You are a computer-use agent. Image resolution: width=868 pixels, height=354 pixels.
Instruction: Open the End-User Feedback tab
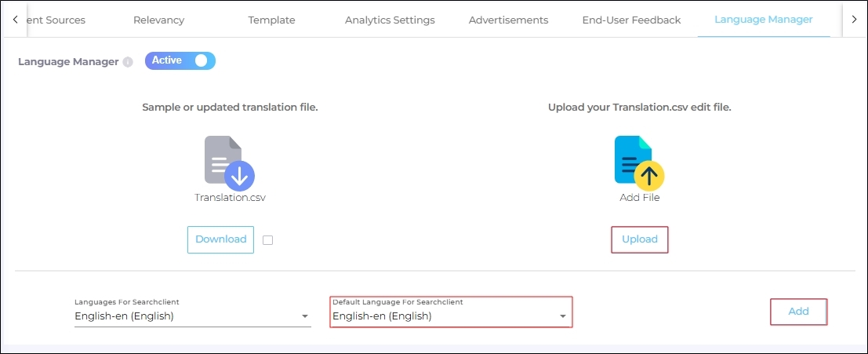tap(631, 20)
